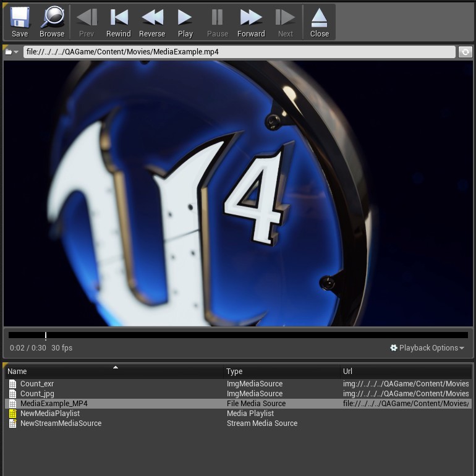The height and width of the screenshot is (476, 476).
Task: Rewind the media to the start
Action: pos(119,22)
